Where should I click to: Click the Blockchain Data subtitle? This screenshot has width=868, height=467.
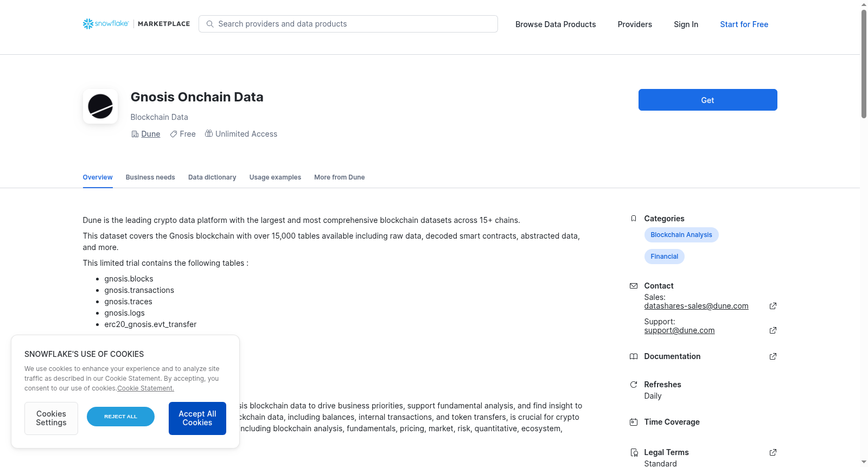click(x=159, y=117)
